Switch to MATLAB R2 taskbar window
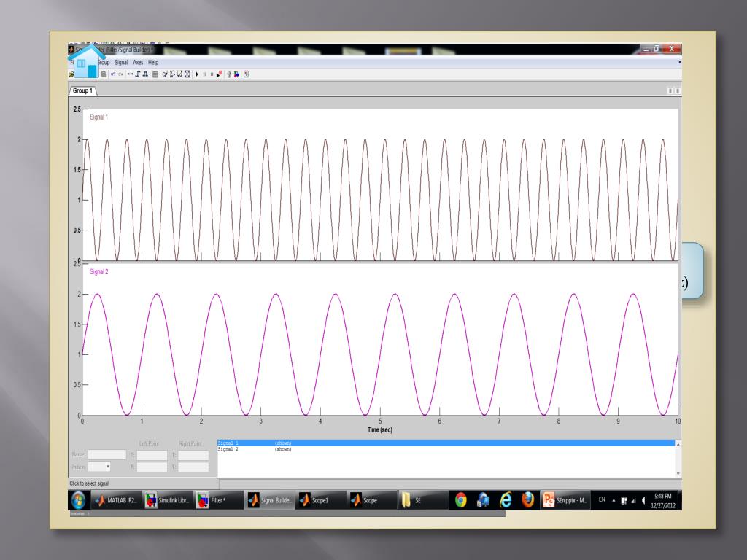 [x=116, y=500]
